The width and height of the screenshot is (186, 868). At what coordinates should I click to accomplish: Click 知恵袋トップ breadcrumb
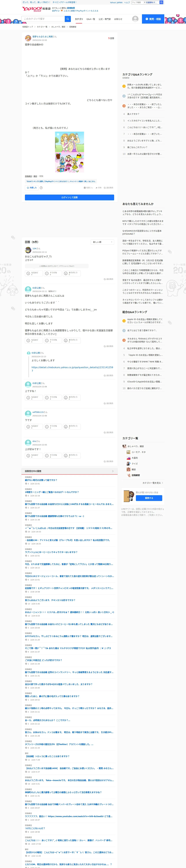click(28, 27)
